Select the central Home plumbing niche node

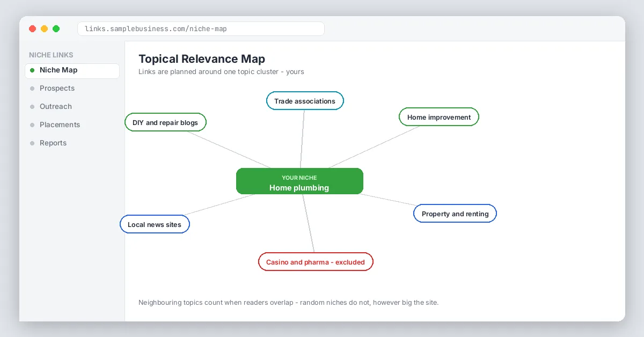point(299,181)
